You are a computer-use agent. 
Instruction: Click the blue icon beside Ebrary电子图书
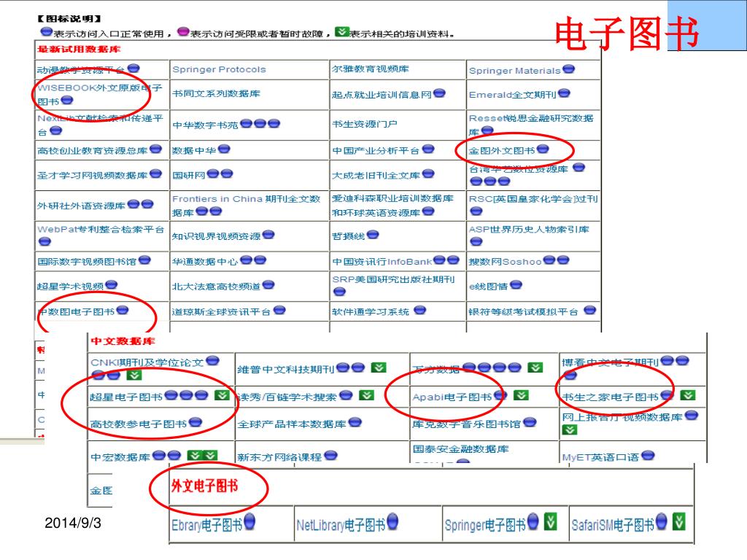coord(249,522)
